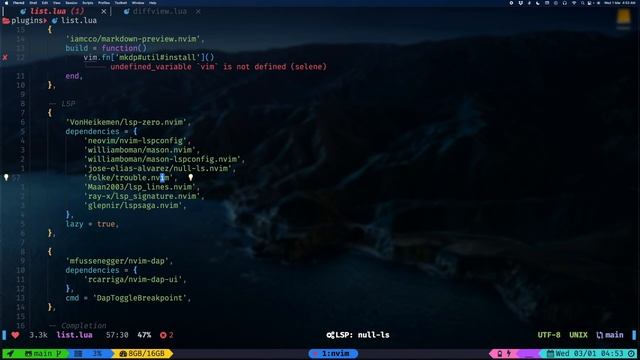640x360 pixels.
Task: Click the undefined_variable selene diagnostic message
Action: click(218, 67)
